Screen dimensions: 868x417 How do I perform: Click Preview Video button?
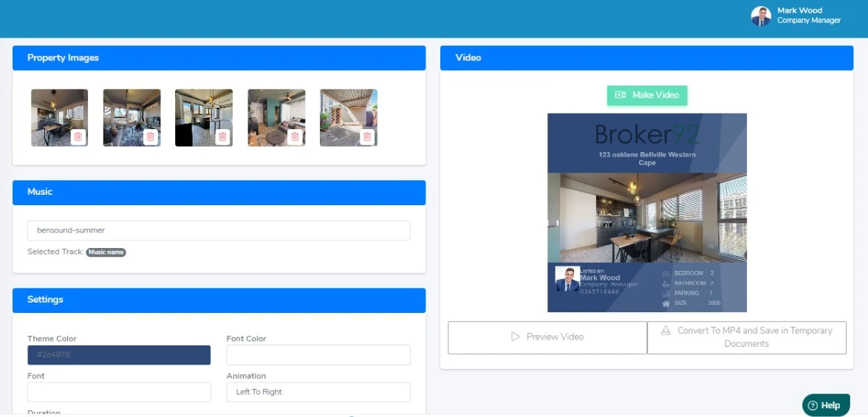point(547,337)
